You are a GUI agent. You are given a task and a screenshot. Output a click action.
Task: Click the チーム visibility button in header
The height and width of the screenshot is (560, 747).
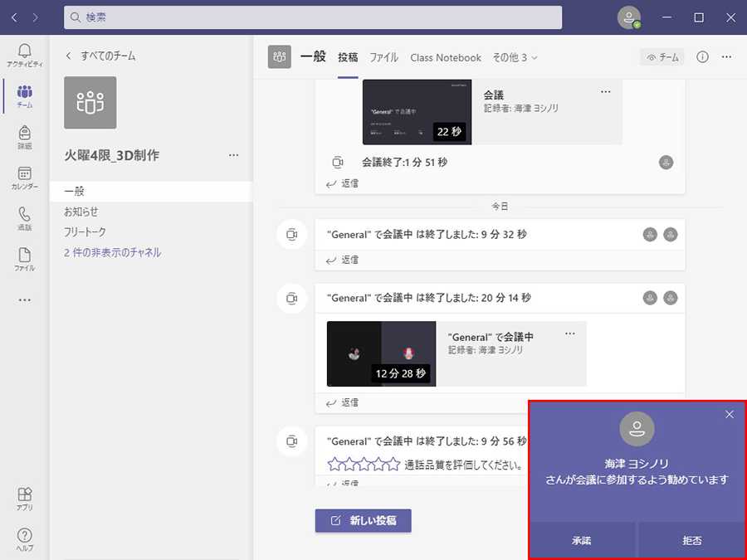tap(662, 57)
